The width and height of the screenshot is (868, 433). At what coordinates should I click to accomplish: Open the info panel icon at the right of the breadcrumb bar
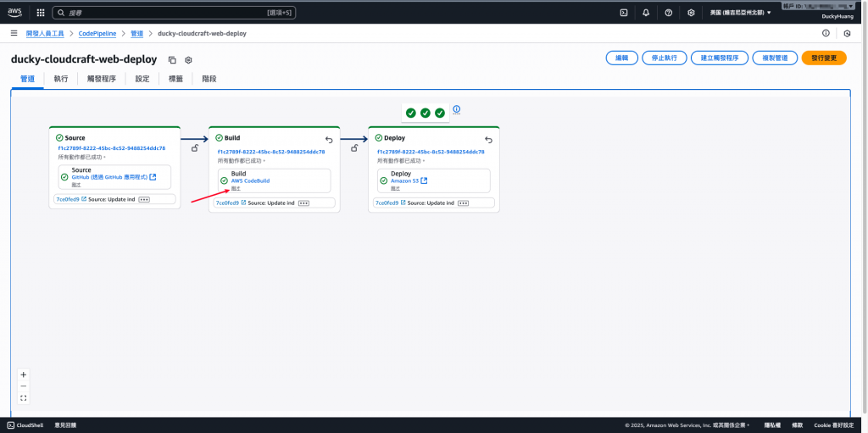click(x=826, y=33)
